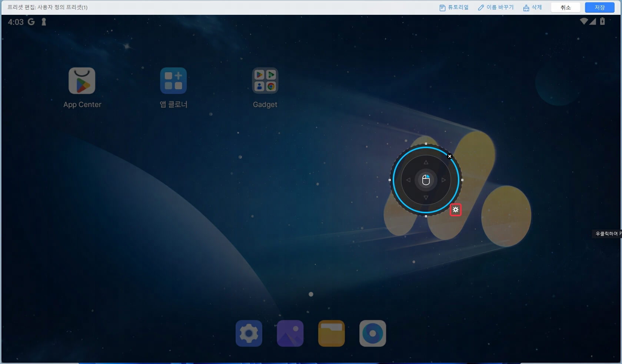Image resolution: width=622 pixels, height=364 pixels.
Task: Open the D-pad settings gear icon
Action: [x=456, y=210]
